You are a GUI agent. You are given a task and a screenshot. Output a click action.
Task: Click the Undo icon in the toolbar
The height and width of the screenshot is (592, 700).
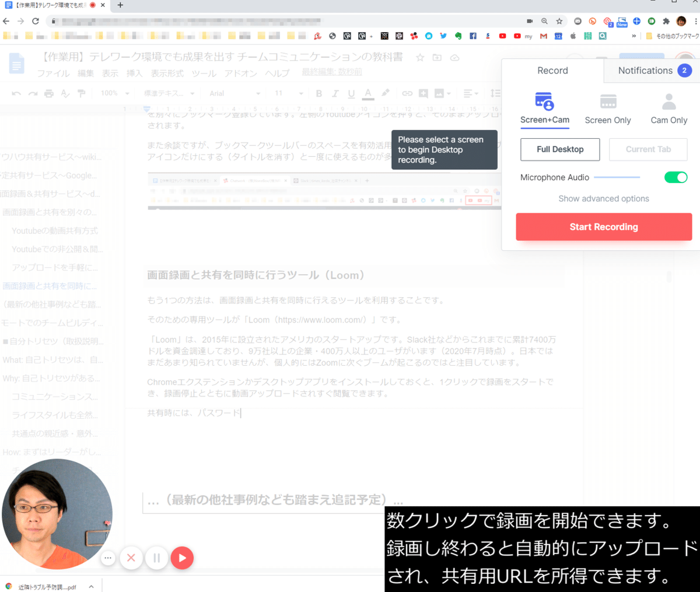click(16, 93)
